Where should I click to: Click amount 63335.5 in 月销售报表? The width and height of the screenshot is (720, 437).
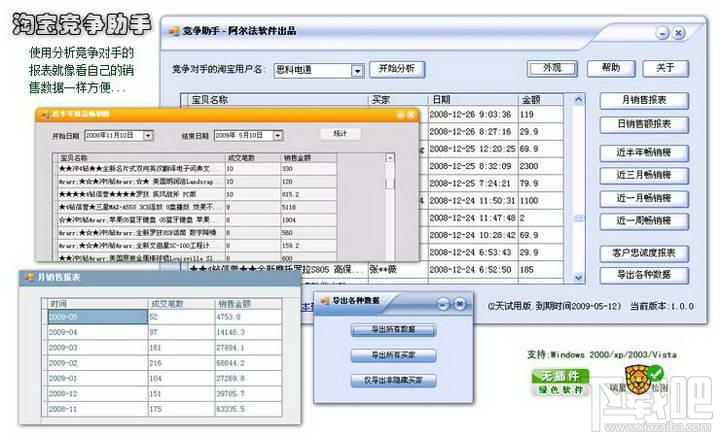[x=248, y=409]
